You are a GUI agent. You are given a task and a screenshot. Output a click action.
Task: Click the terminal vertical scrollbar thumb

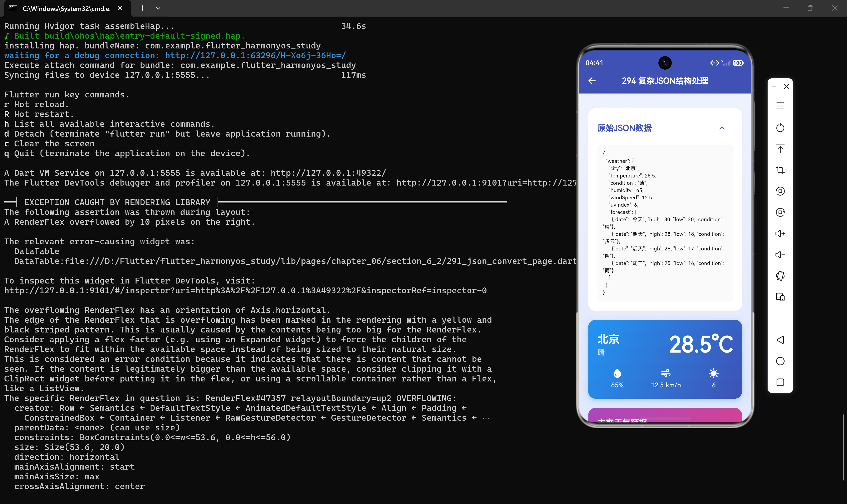tap(844, 447)
